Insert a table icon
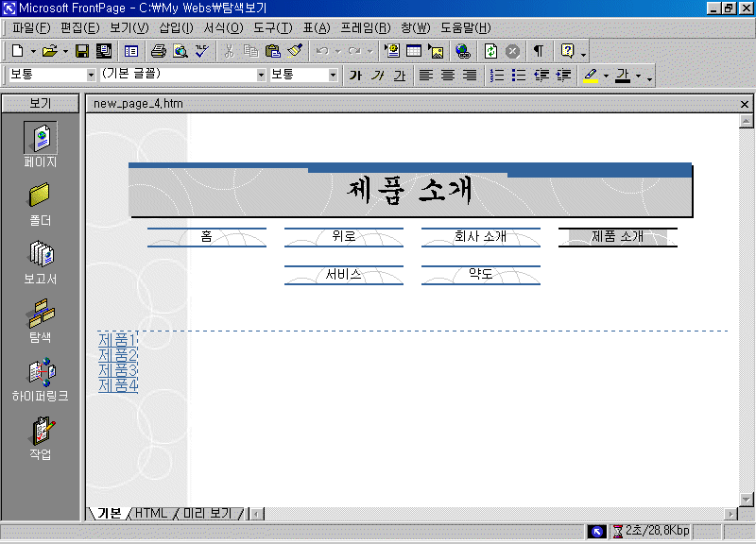 (414, 51)
